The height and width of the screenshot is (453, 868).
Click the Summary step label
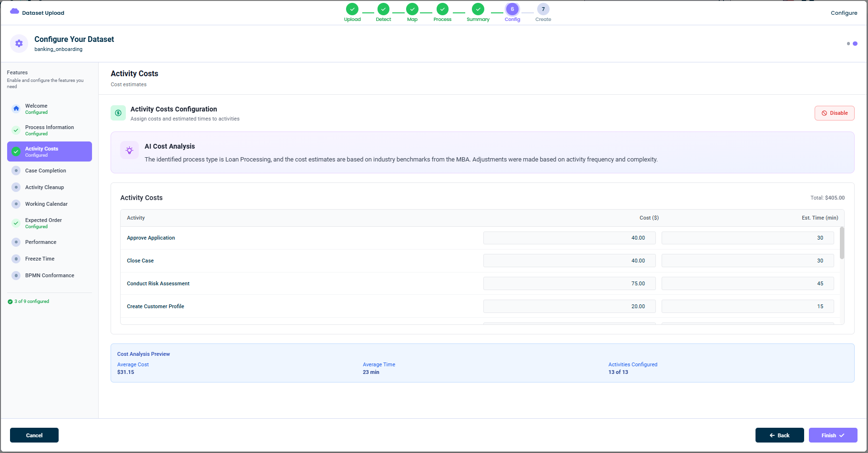(478, 20)
